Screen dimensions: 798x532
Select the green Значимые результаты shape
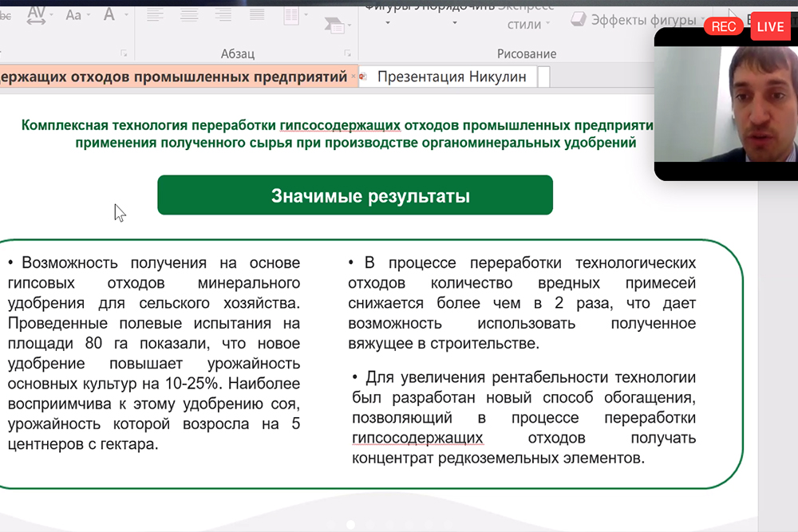(x=354, y=195)
